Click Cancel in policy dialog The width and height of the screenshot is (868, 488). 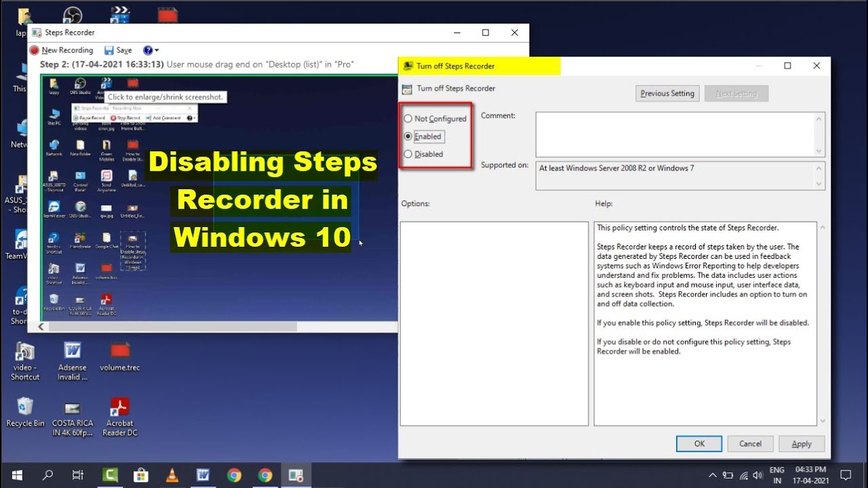point(750,444)
